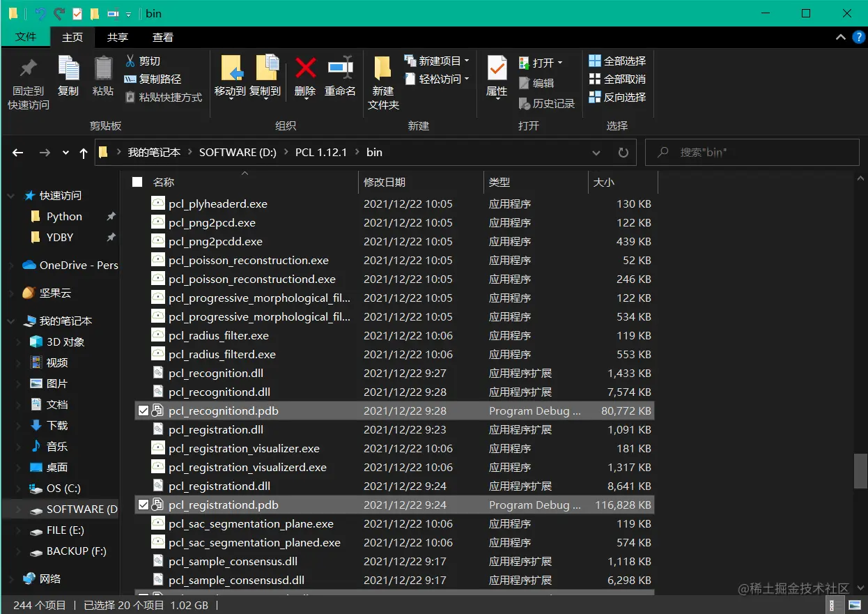
Task: Go up one folder level arrow
Action: coord(84,153)
